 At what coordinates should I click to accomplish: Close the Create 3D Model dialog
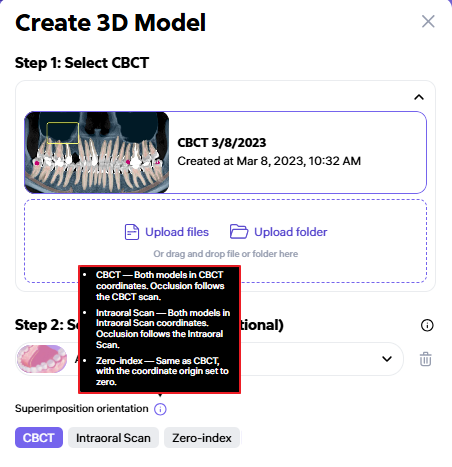pos(428,22)
